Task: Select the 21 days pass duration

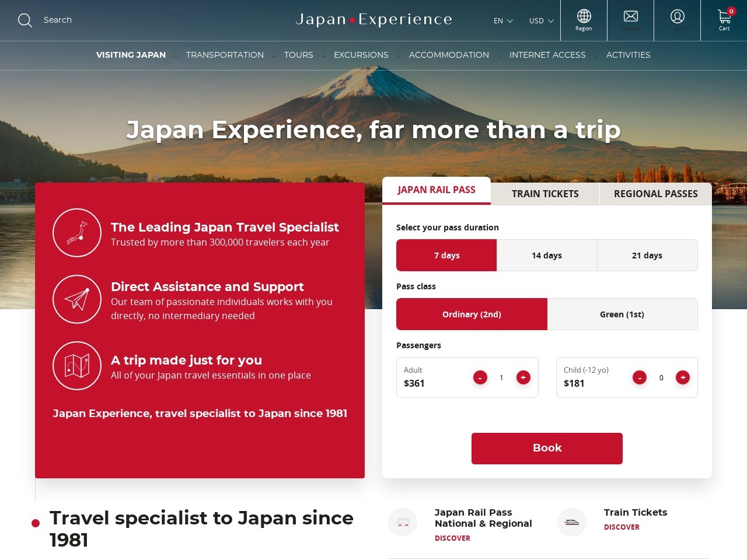Action: click(647, 256)
